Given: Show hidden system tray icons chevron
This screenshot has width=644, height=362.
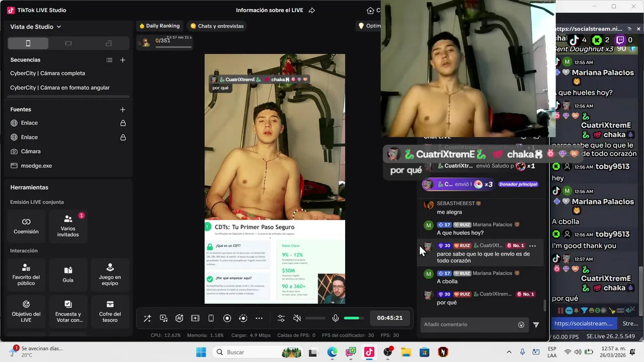Looking at the screenshot, I should [x=509, y=352].
